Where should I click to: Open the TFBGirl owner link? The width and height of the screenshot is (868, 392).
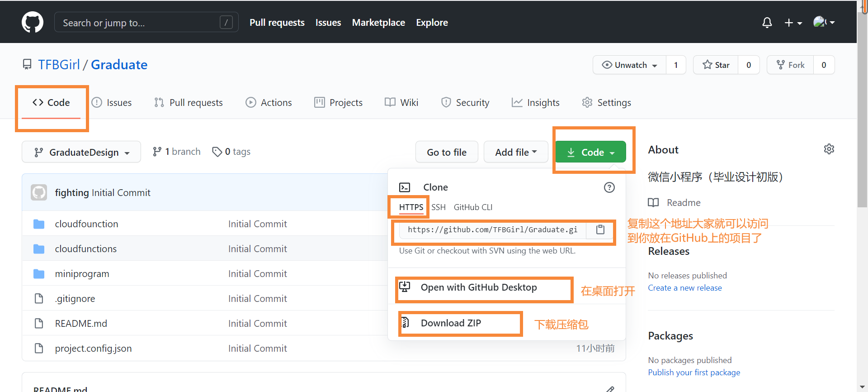(59, 65)
